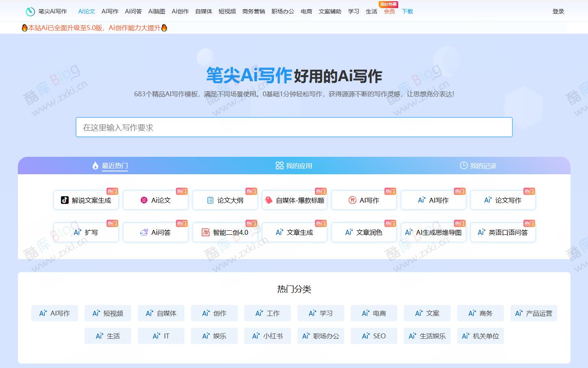Open the 商务营销 navigation menu
The width and height of the screenshot is (588, 368).
tap(253, 11)
